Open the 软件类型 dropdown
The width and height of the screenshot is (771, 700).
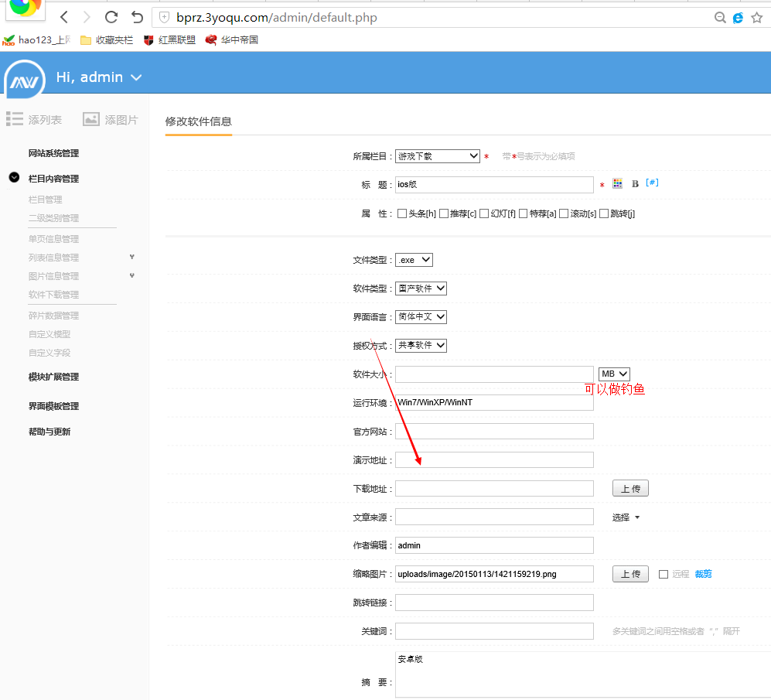tap(421, 289)
